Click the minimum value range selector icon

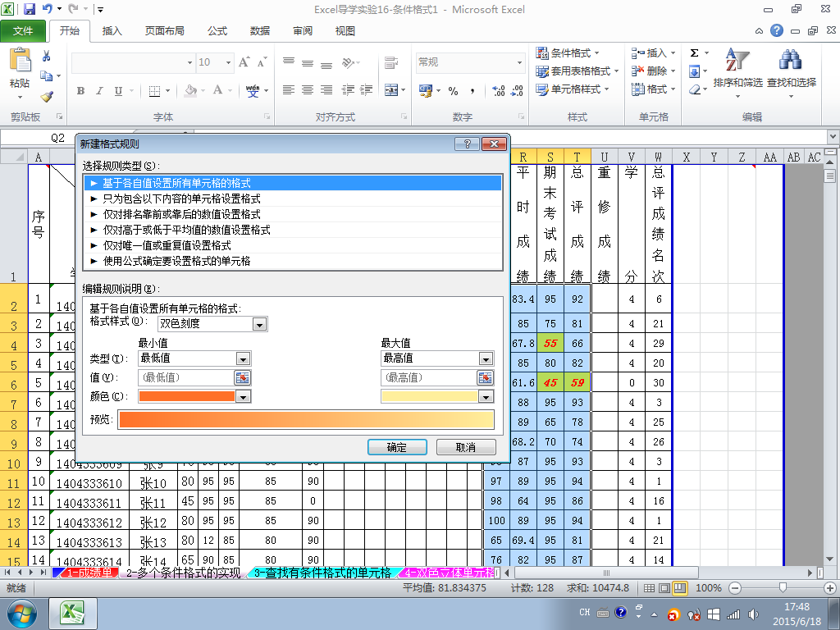243,377
